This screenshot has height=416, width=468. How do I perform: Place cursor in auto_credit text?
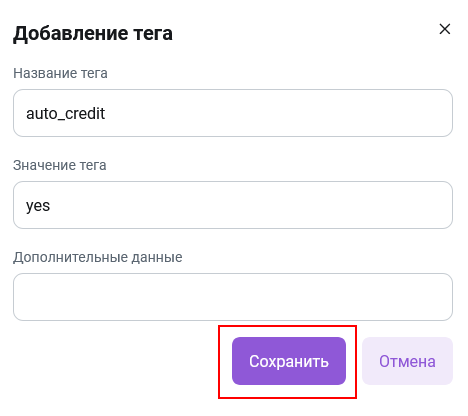65,114
